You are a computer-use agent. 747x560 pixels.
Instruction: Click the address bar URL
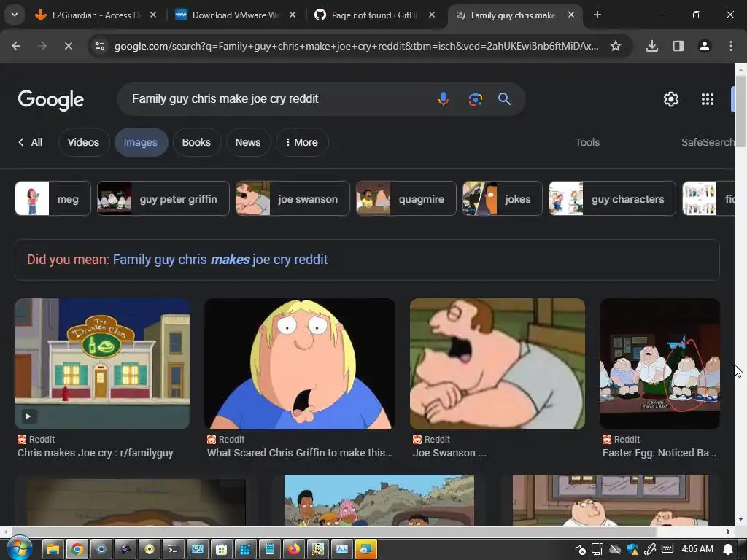click(x=356, y=46)
